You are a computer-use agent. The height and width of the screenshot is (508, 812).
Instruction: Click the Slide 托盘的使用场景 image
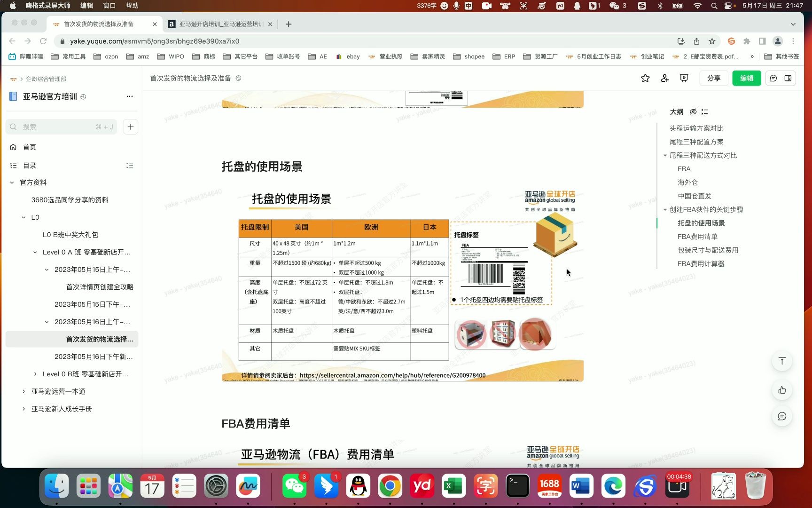[x=403, y=283]
